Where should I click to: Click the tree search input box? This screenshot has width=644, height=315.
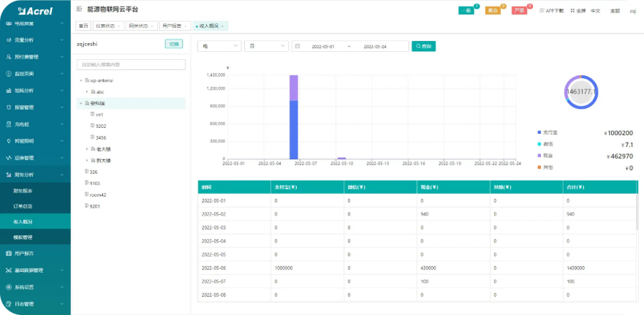(x=131, y=64)
